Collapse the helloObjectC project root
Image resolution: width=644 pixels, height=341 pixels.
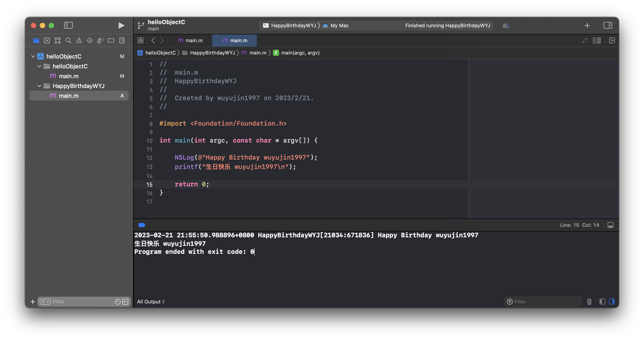tap(33, 56)
